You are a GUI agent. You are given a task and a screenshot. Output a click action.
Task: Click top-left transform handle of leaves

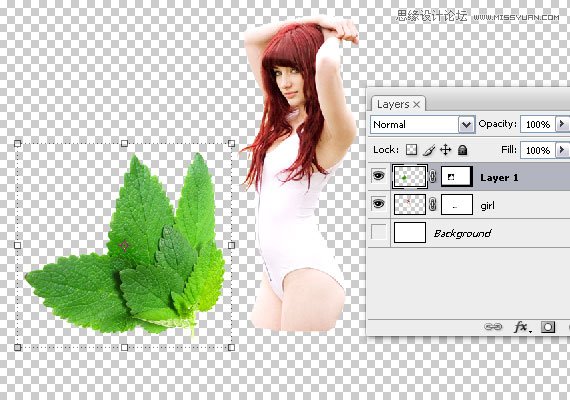(17, 143)
